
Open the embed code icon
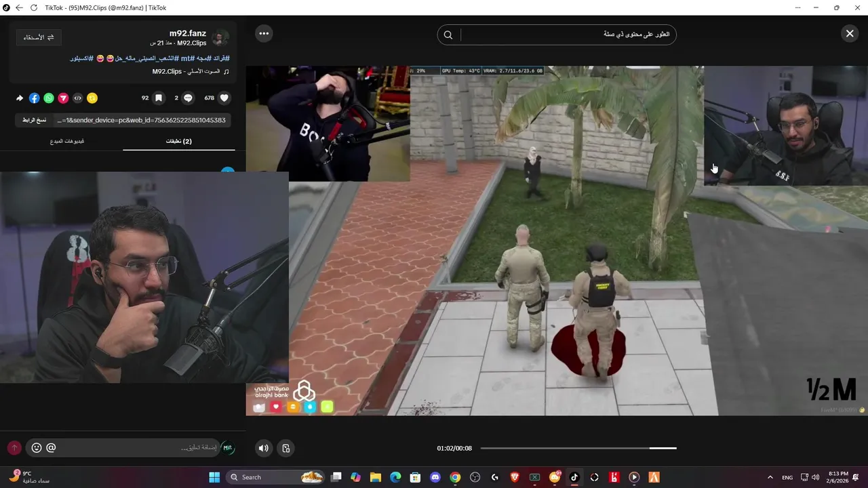pos(77,98)
